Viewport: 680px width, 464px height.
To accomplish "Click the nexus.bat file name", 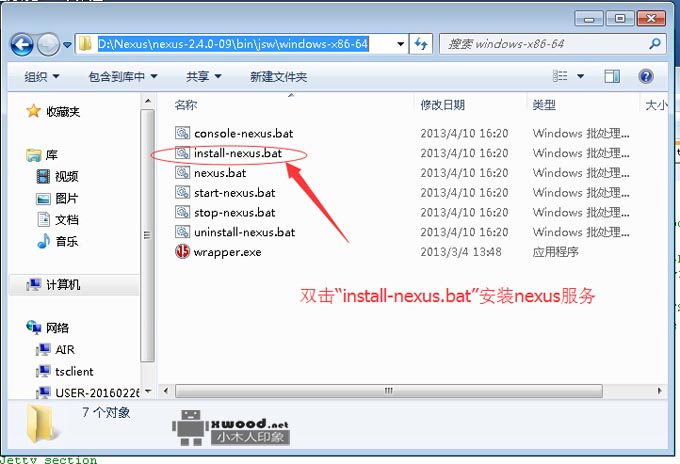I will click(x=220, y=173).
